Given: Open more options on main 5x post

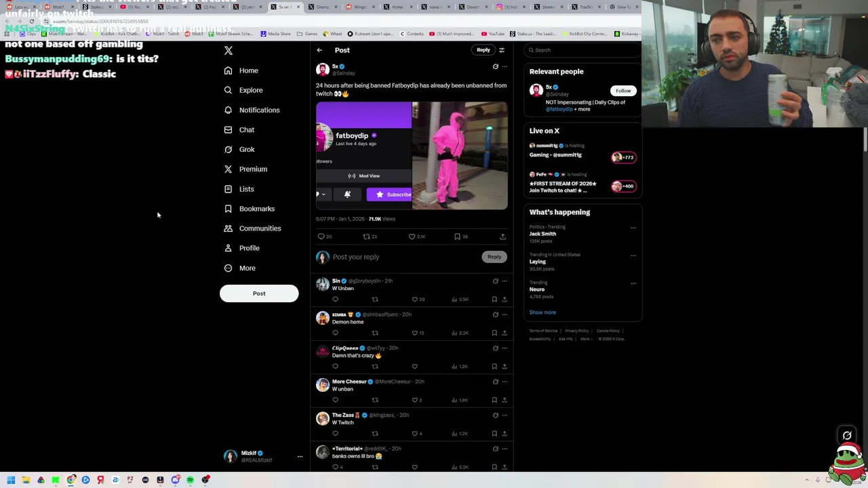Looking at the screenshot, I should tap(504, 66).
